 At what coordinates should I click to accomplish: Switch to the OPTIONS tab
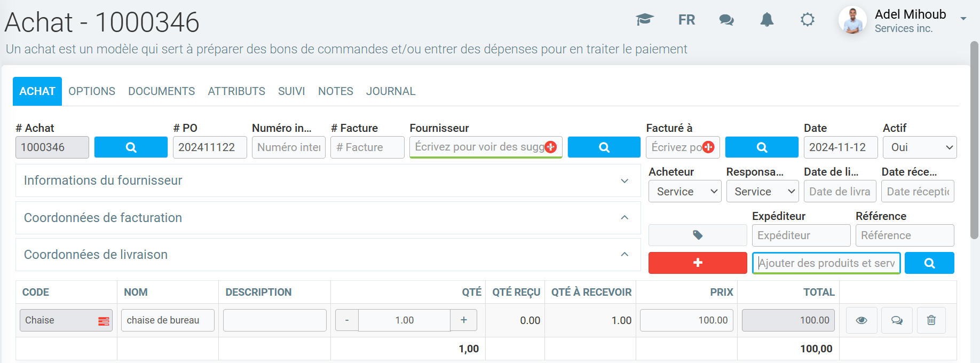(92, 91)
